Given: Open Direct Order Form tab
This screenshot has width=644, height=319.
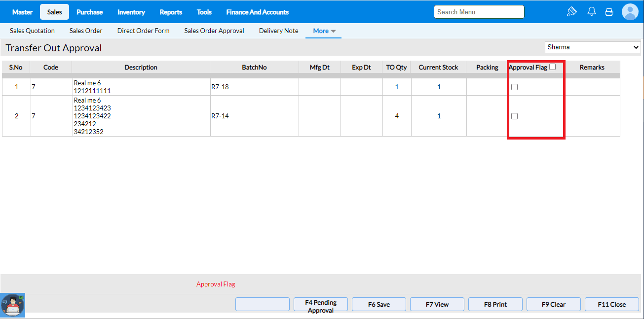Looking at the screenshot, I should pyautogui.click(x=143, y=31).
